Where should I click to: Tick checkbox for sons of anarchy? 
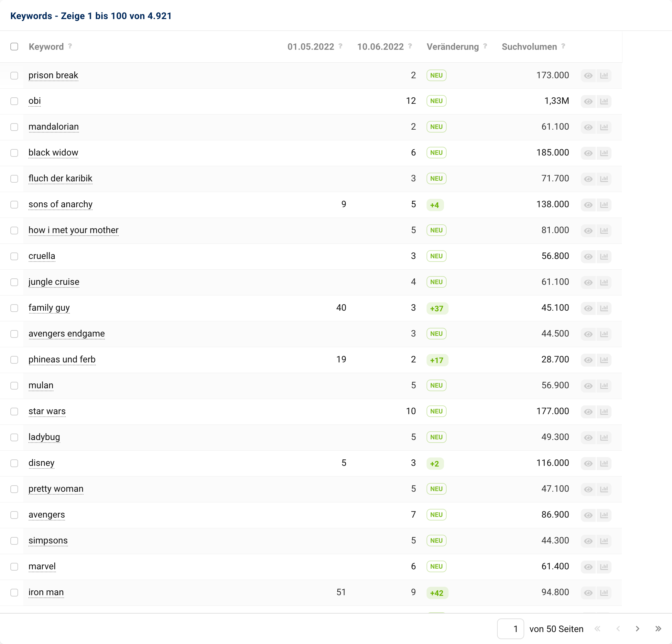(x=14, y=205)
